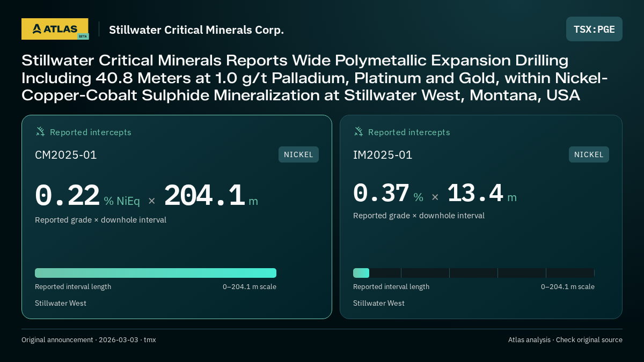Click '0–204.1 m scale' in IM2025-01 card
The width and height of the screenshot is (644, 362).
(x=568, y=287)
